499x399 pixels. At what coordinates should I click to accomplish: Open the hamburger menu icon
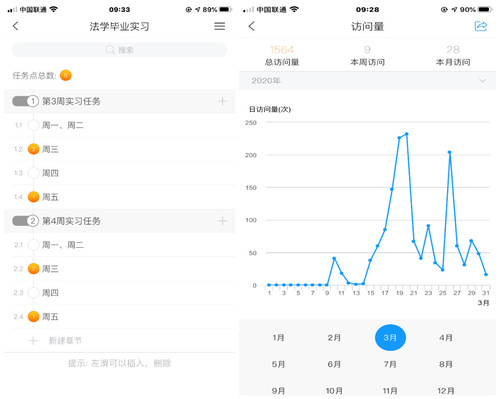(x=219, y=26)
